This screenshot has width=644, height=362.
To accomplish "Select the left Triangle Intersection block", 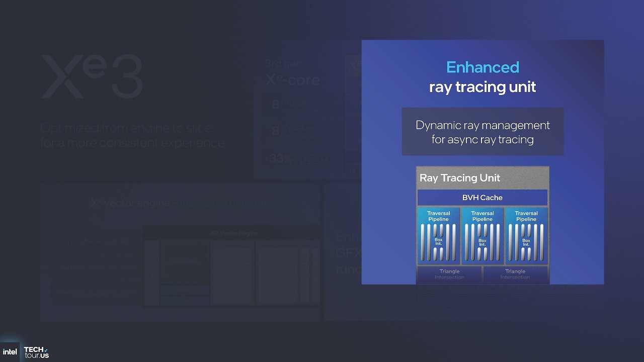I will click(449, 275).
